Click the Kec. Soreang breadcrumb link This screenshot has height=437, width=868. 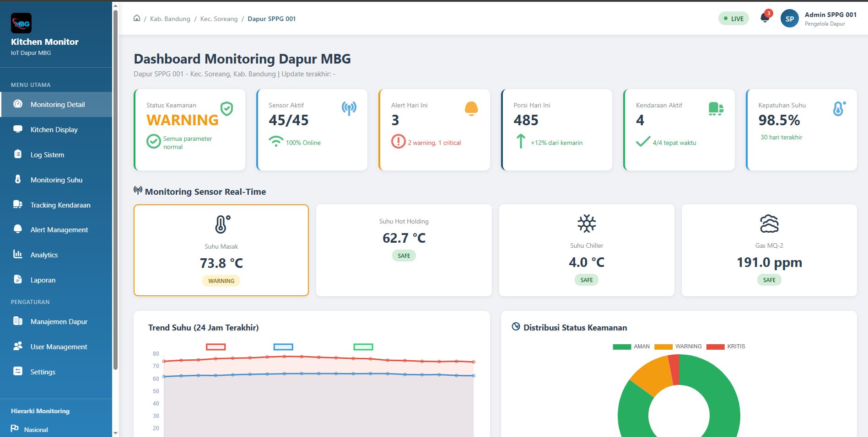click(219, 19)
